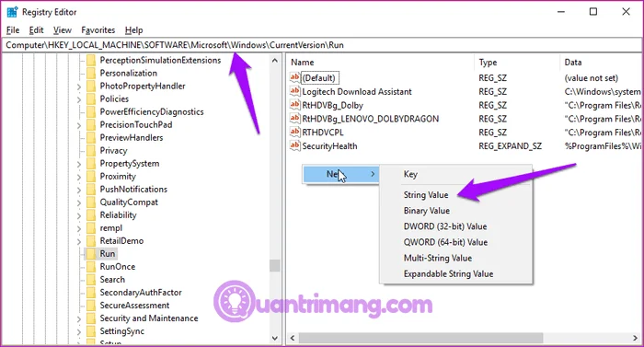Click the registry path address bar
This screenshot has height=347, width=644.
click(322, 45)
